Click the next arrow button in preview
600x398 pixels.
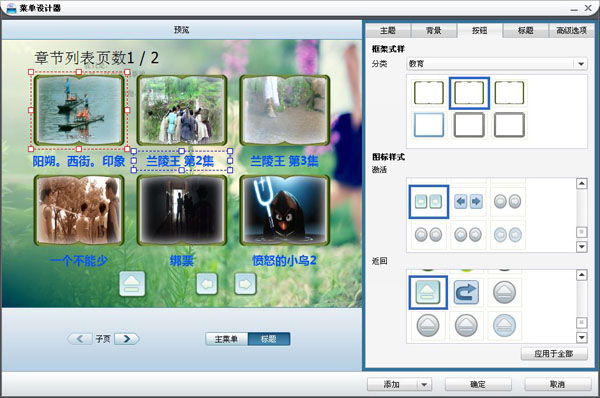pyautogui.click(x=245, y=284)
